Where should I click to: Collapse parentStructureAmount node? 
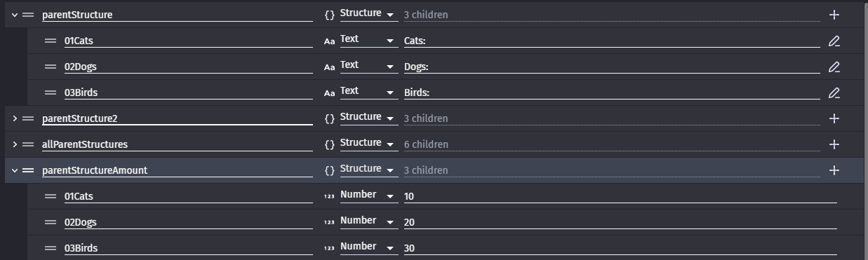tap(14, 170)
